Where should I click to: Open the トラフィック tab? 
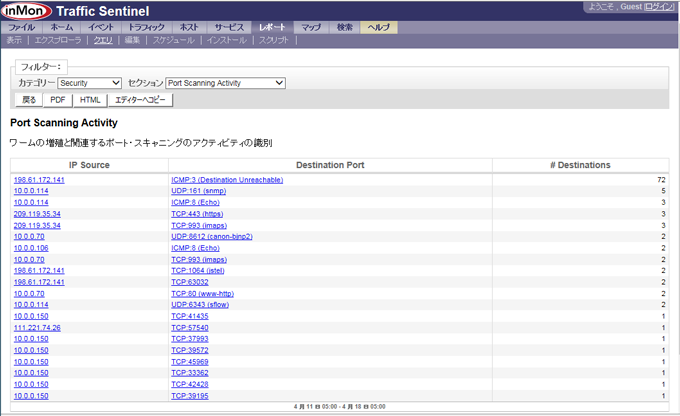tap(146, 27)
